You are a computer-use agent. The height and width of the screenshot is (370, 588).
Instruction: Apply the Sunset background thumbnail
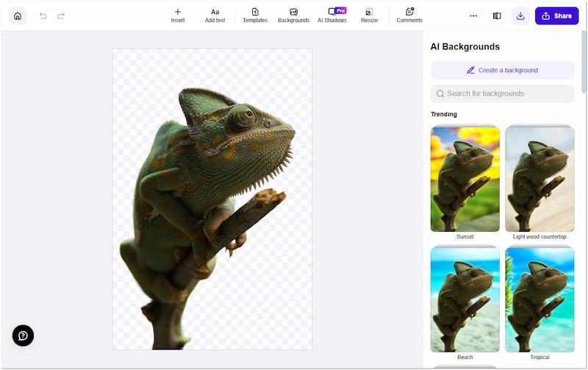[465, 179]
